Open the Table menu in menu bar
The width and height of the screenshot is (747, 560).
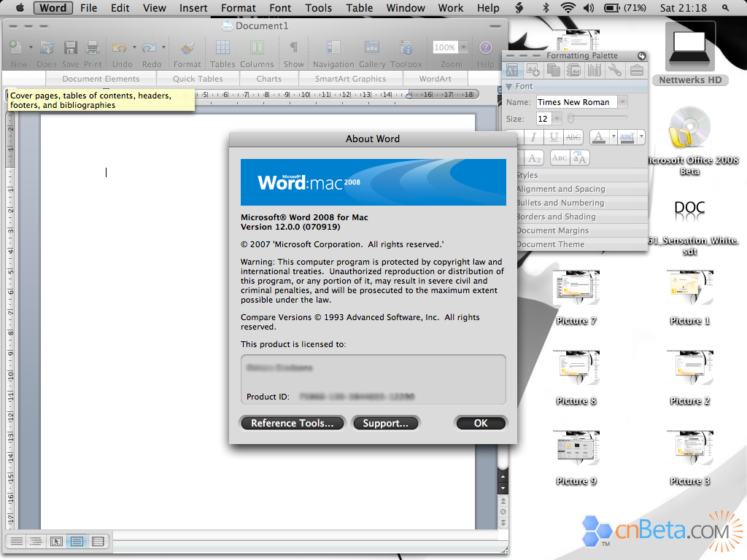[x=359, y=8]
